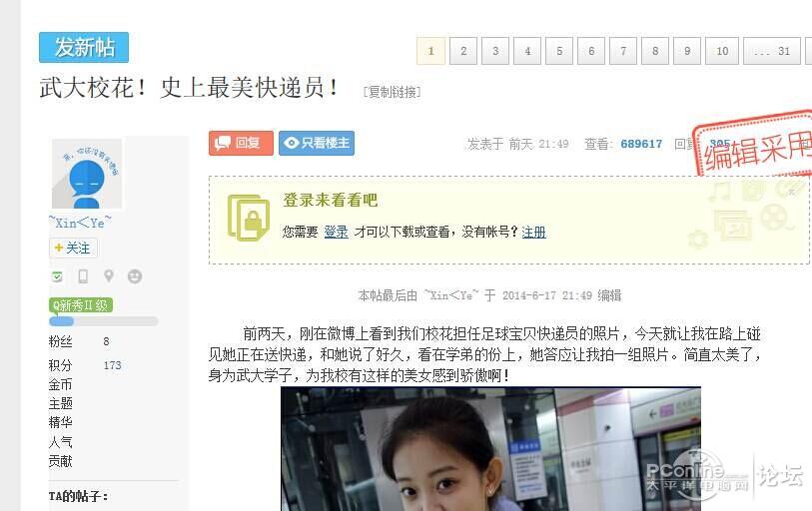
Task: Click the 发新帖 new post button
Action: pos(84,47)
